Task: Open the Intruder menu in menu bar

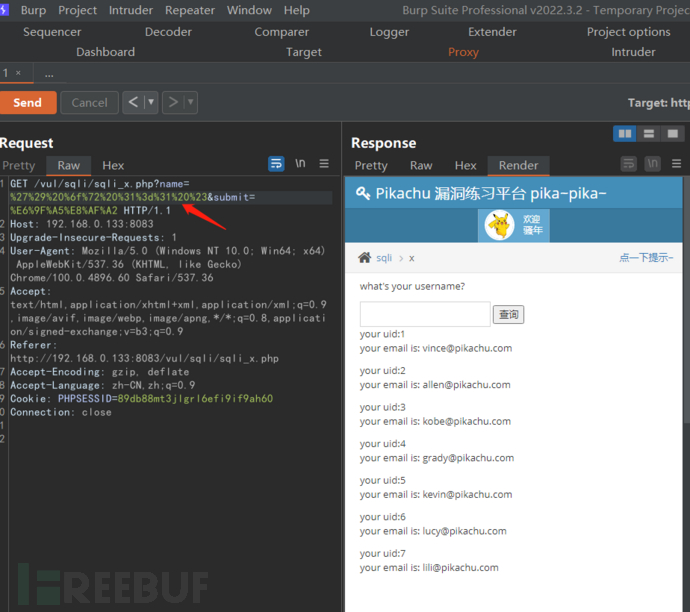Action: [x=131, y=10]
